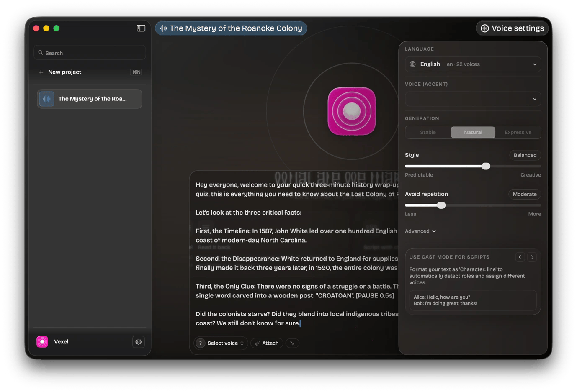Viewport: 577px width, 392px height.
Task: Click the 'Let's look at the three critical facts:' line
Action: click(x=248, y=213)
